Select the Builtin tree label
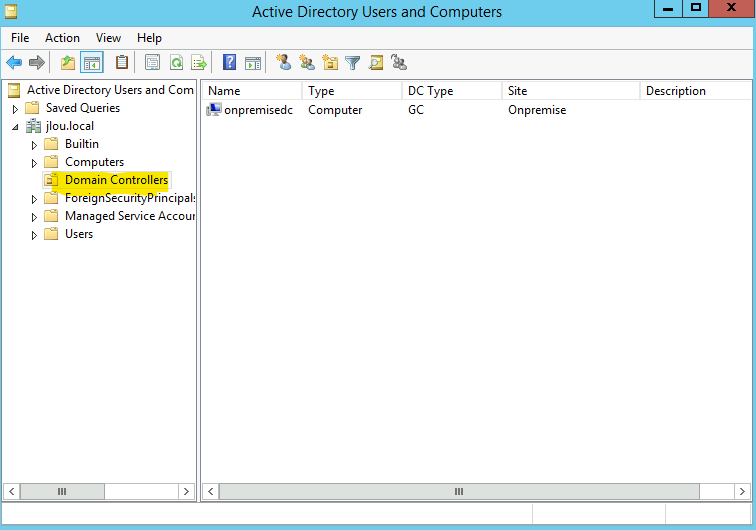This screenshot has height=530, width=756. coord(82,144)
